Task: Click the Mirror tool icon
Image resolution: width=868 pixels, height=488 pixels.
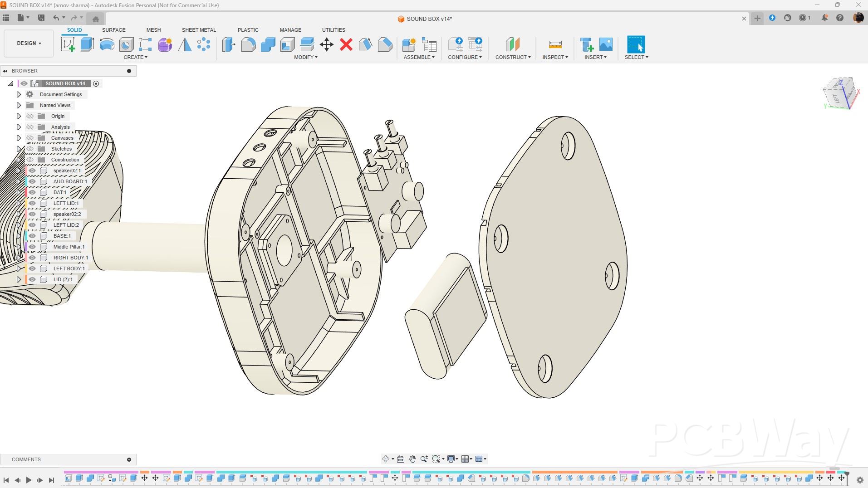Action: coord(185,44)
